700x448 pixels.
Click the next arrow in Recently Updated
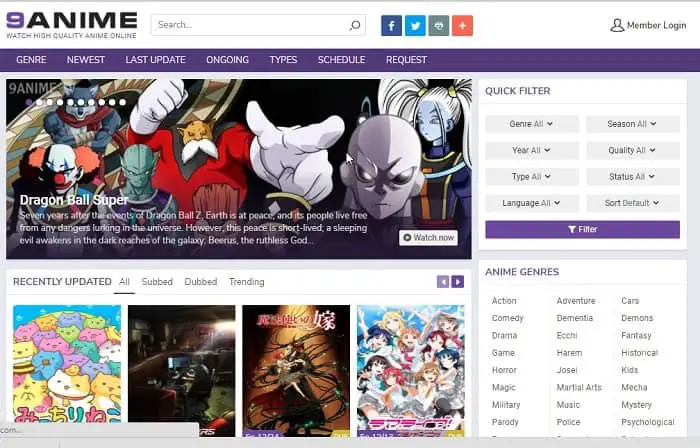click(x=458, y=282)
